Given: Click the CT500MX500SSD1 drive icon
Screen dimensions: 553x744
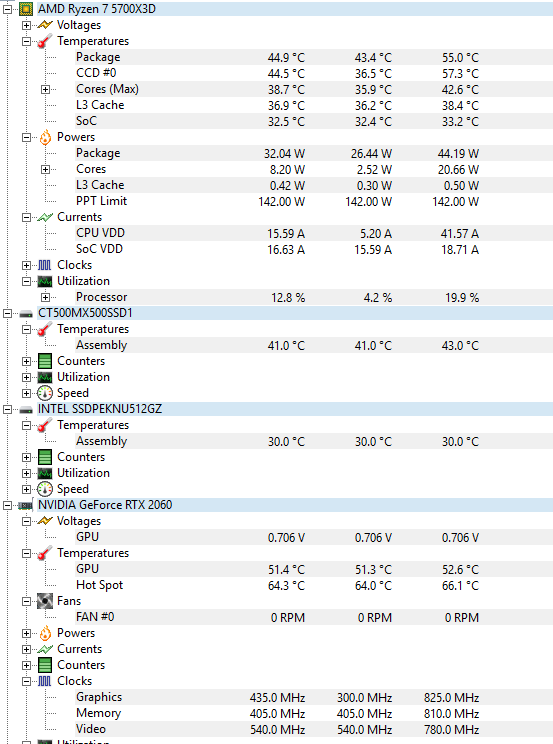Looking at the screenshot, I should 26,314.
